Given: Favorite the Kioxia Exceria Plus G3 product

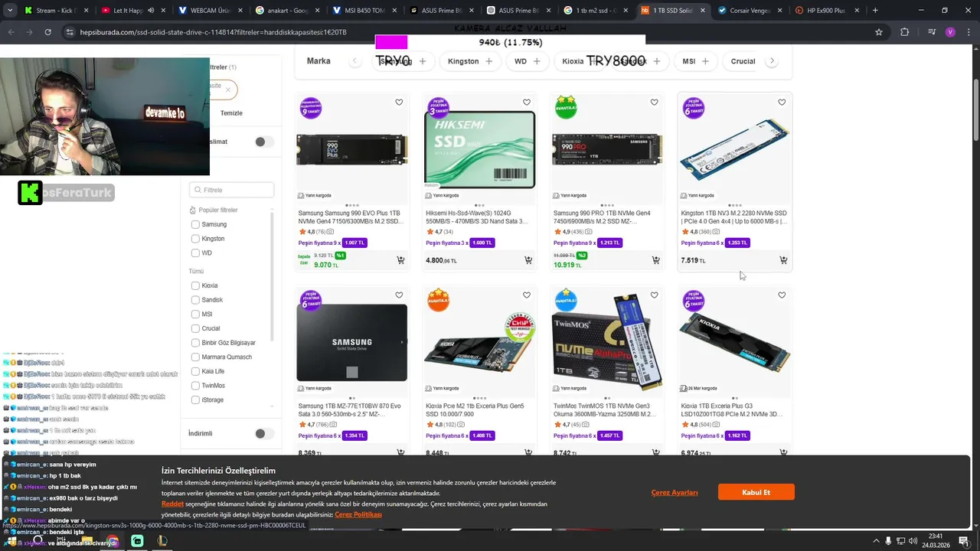Looking at the screenshot, I should tap(782, 295).
